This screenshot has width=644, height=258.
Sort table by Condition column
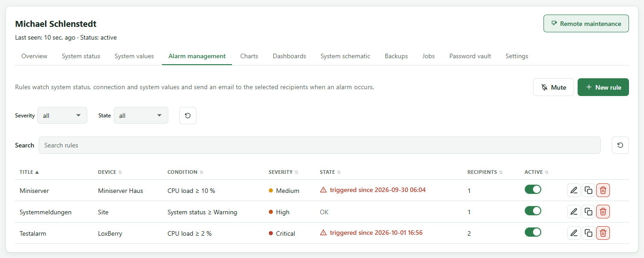click(185, 172)
